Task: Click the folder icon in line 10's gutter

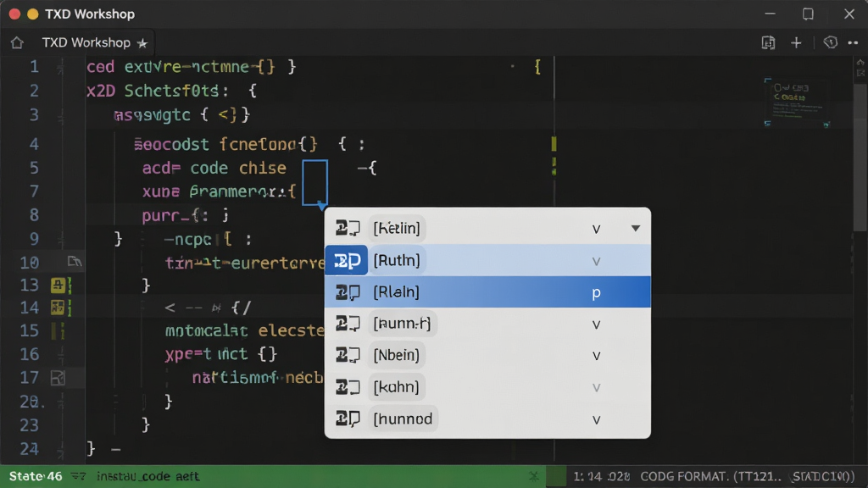Action: pos(75,261)
